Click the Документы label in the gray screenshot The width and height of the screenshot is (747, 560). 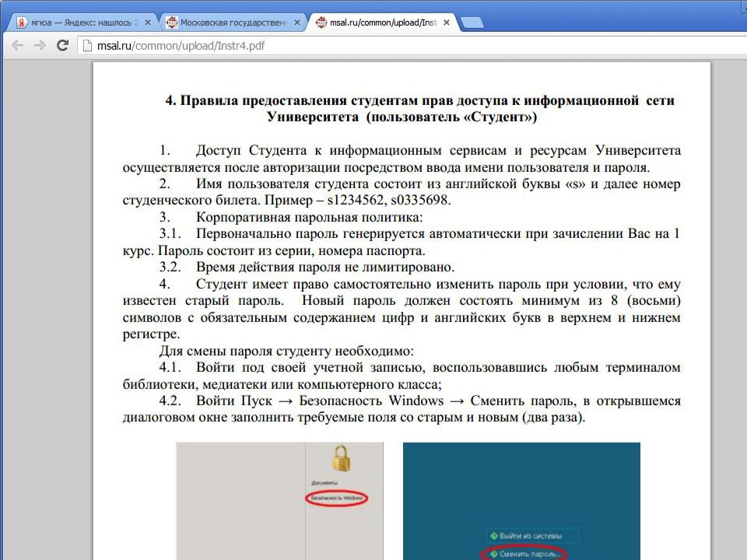324,482
